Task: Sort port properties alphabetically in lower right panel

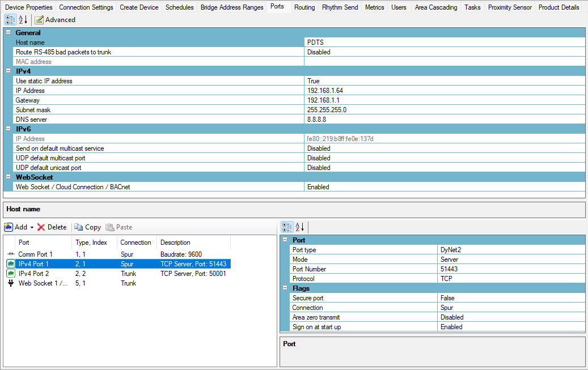Action: (x=299, y=227)
